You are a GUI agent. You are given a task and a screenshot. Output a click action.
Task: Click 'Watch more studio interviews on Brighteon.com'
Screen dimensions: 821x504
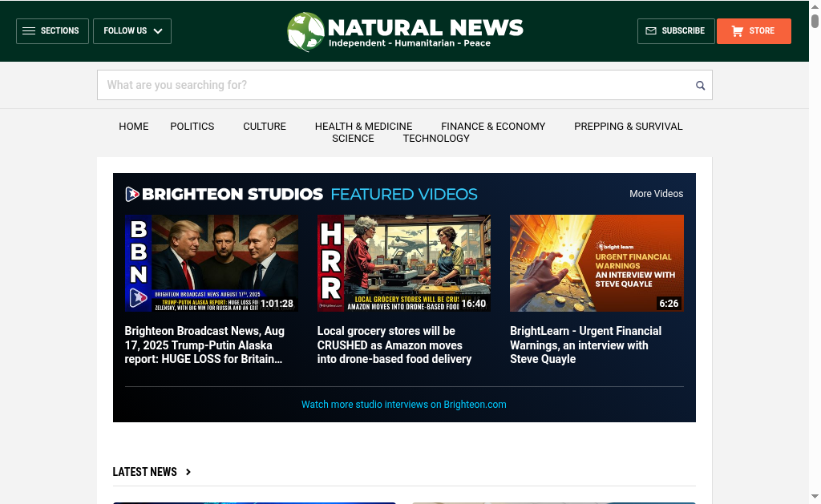[404, 404]
